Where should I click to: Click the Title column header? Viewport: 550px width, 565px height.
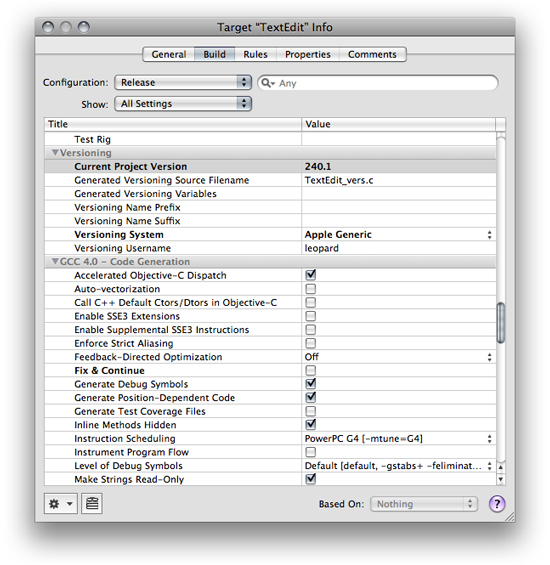coord(173,124)
